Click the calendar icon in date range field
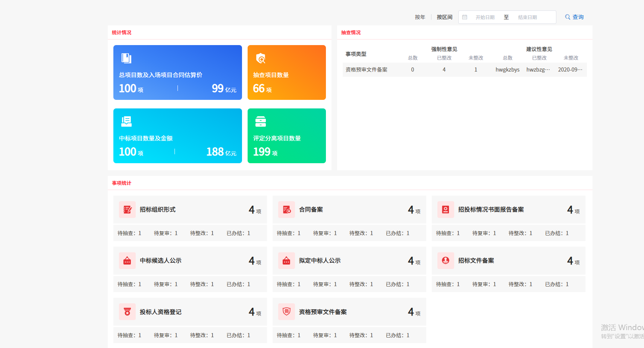This screenshot has height=348, width=644. (465, 17)
